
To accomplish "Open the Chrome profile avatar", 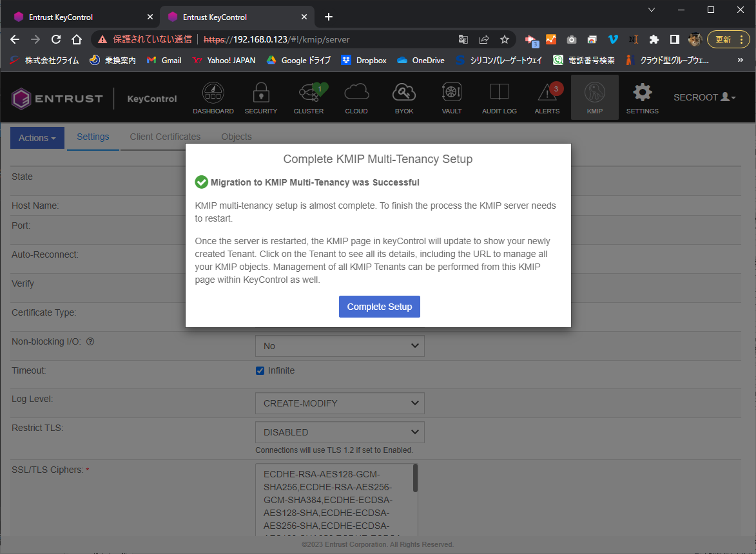I will click(695, 39).
